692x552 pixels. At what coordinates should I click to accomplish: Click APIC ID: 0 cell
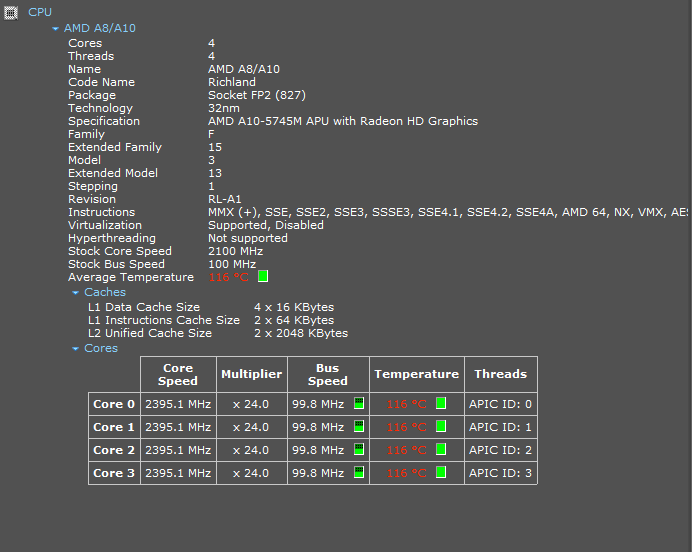click(x=500, y=404)
